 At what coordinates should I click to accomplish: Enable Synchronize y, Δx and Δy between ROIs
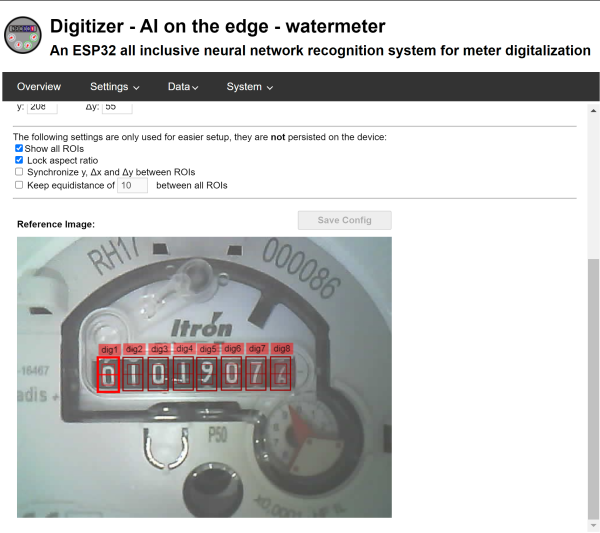point(19,171)
